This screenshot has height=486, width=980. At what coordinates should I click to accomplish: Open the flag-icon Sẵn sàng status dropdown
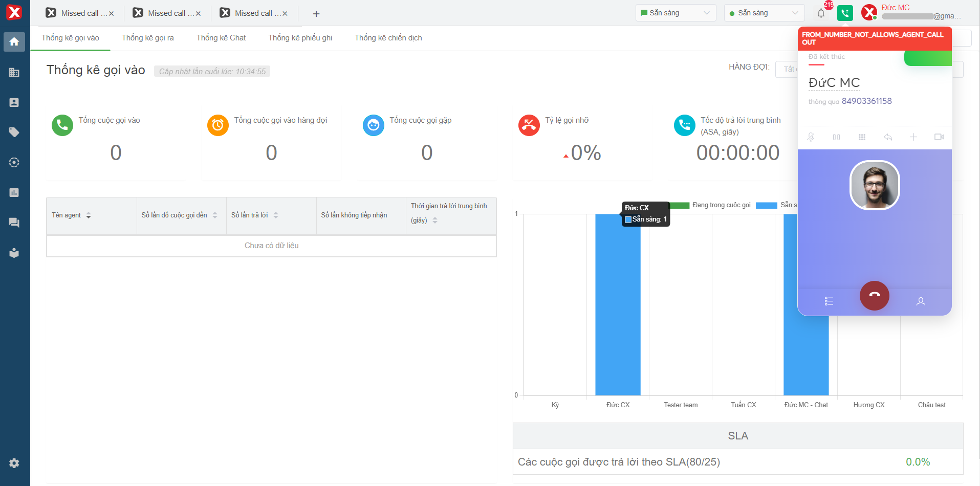(675, 13)
